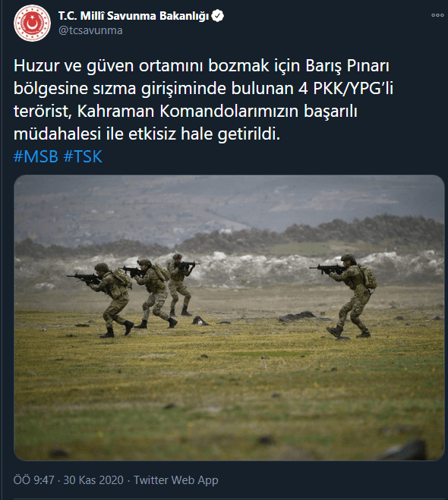Click the word "PKK/YPG'li" in the tweet
This screenshot has width=448, height=500.
click(353, 88)
